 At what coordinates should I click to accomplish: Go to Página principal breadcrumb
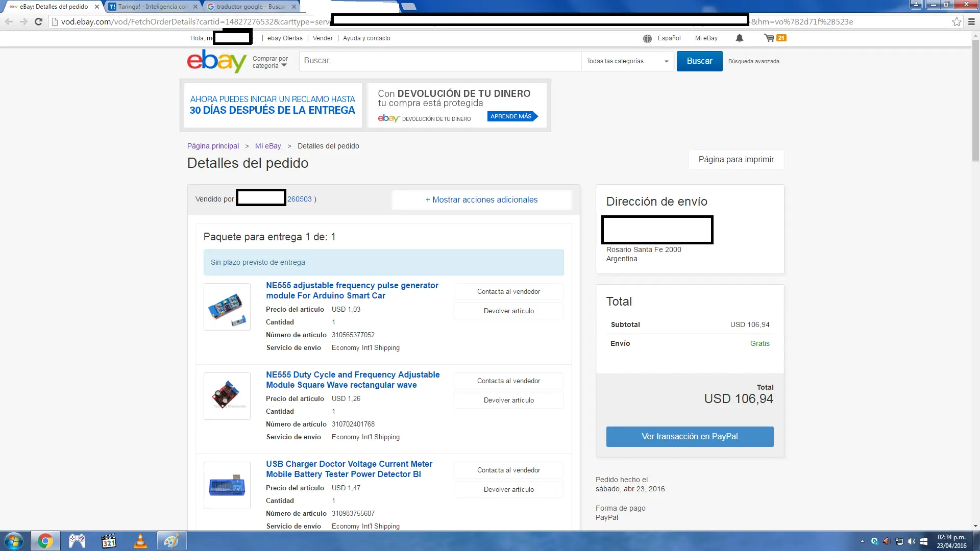click(x=213, y=146)
